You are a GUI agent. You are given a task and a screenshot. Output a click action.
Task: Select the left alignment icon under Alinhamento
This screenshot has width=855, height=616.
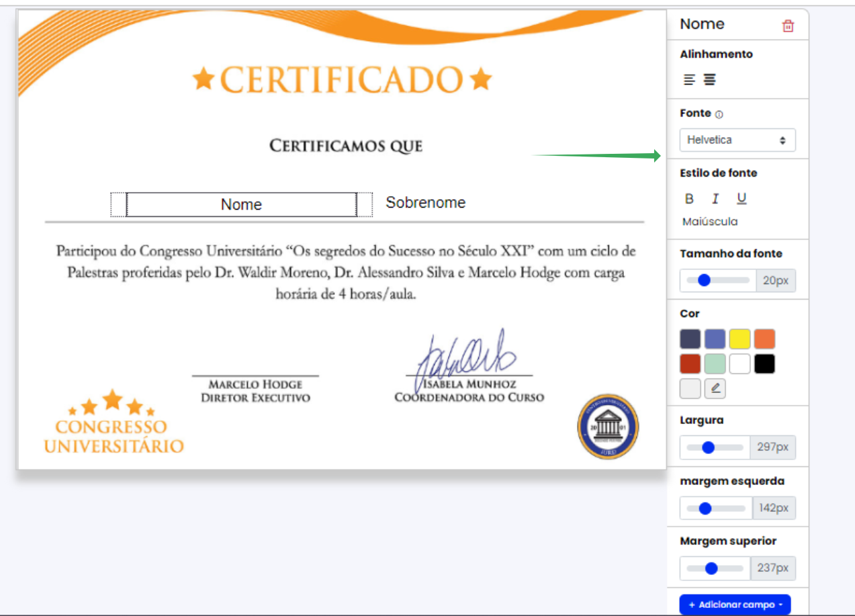(688, 79)
